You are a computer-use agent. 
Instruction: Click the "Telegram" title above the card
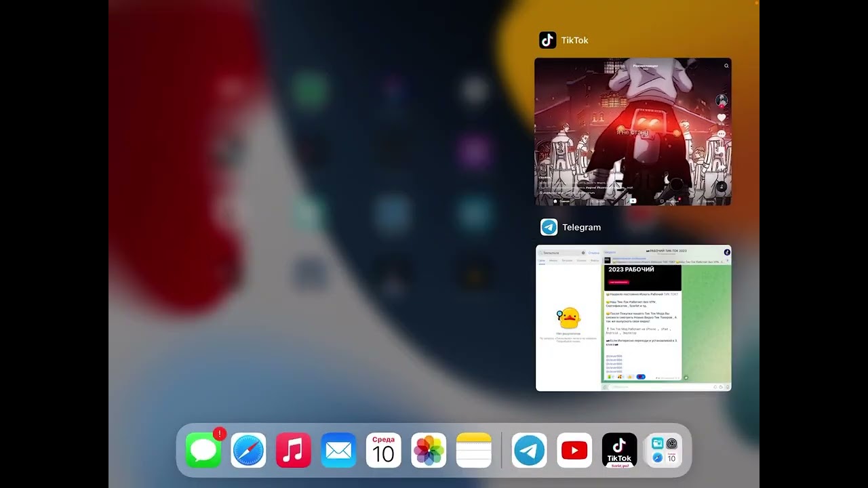click(581, 228)
